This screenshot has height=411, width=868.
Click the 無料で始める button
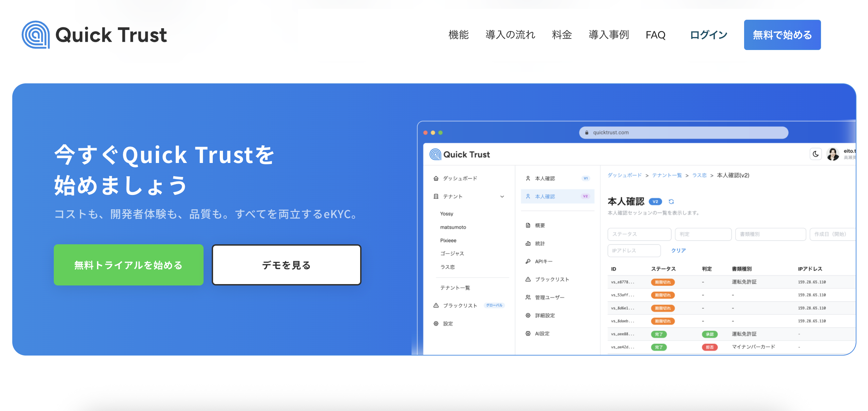point(782,35)
